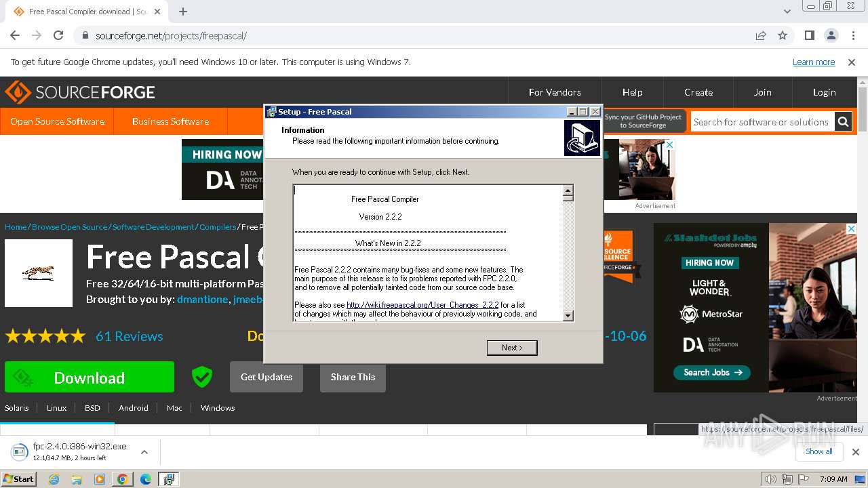
Task: Click inside the setup information text box
Action: 428,253
